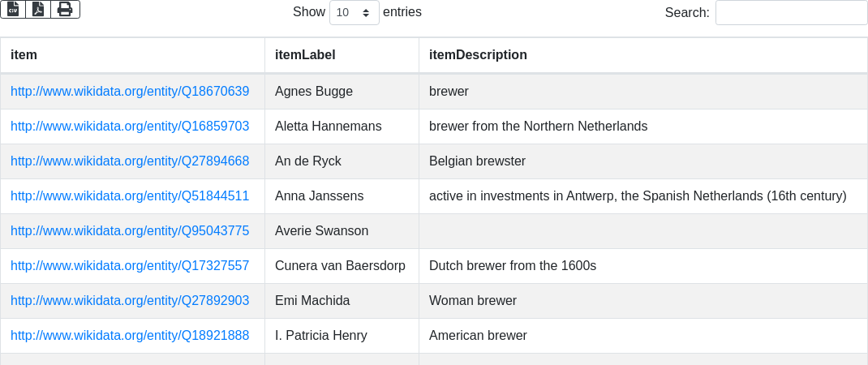Image resolution: width=868 pixels, height=365 pixels.
Task: Open the Q18921888 Wikidata link
Action: 130,336
